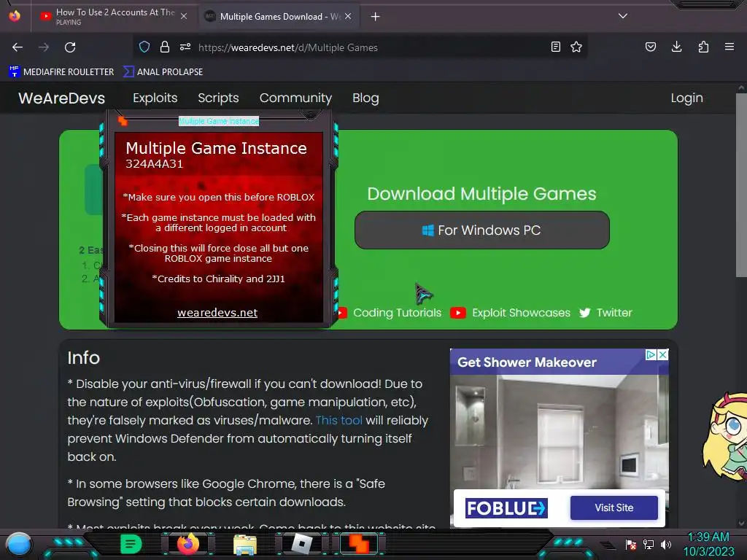
Task: Click the FOBLUE advertiser logo
Action: point(506,508)
